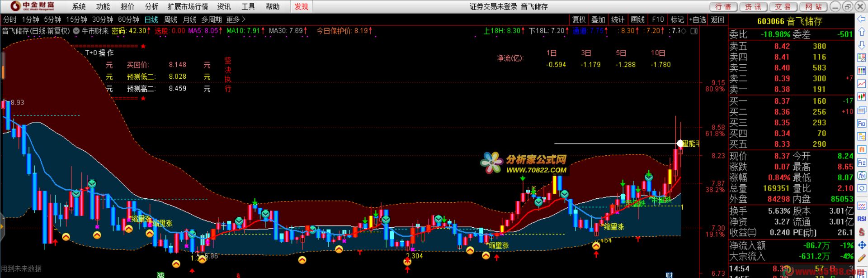Click the back arrow in right sidebar
Viewport: 868px width, 278px height.
(862, 19)
